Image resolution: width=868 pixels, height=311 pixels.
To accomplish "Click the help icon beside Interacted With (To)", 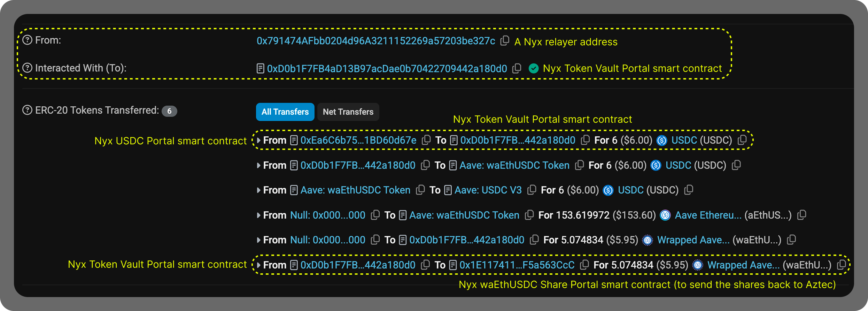I will click(x=27, y=68).
